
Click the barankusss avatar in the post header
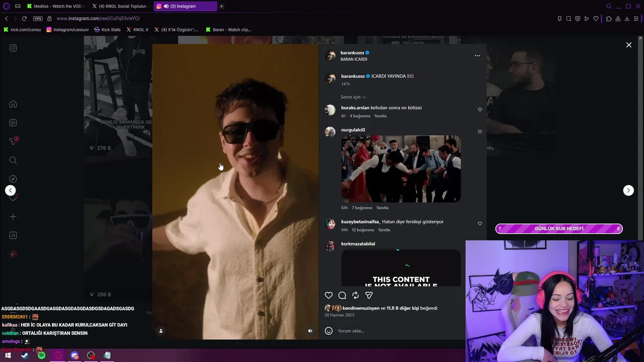[331, 56]
